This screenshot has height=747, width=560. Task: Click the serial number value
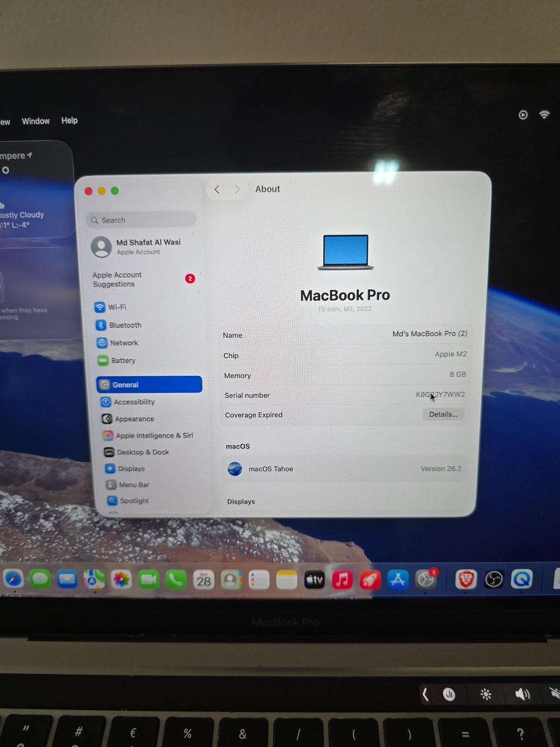pos(440,395)
